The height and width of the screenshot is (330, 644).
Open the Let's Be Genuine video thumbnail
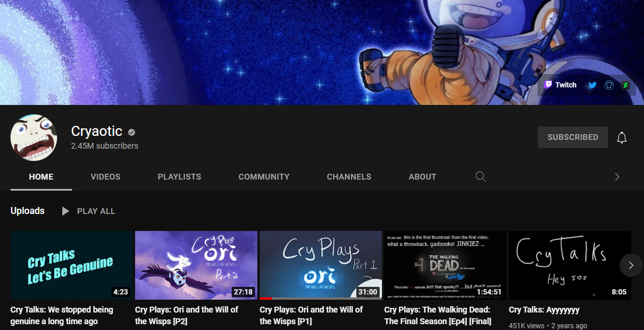[72, 265]
